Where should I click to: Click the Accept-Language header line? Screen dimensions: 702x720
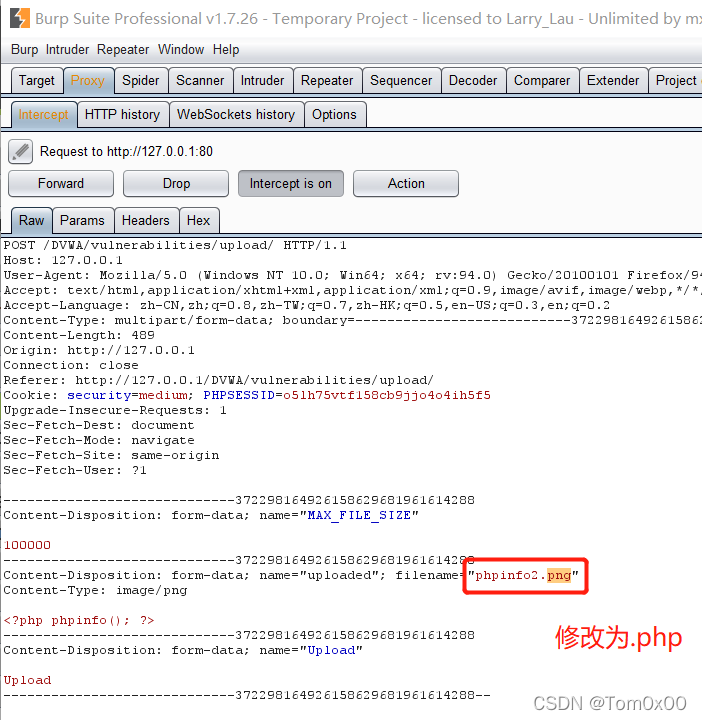point(307,305)
